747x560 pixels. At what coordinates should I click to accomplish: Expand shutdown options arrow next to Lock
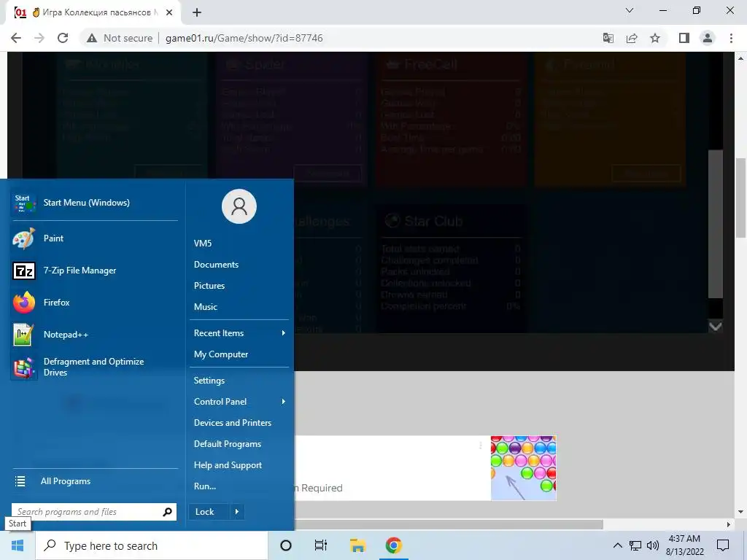click(x=237, y=512)
